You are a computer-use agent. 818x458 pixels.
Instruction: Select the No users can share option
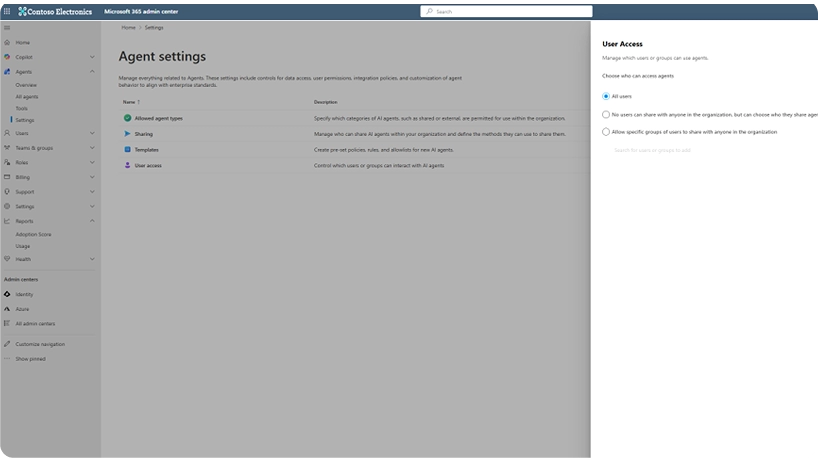coord(606,114)
